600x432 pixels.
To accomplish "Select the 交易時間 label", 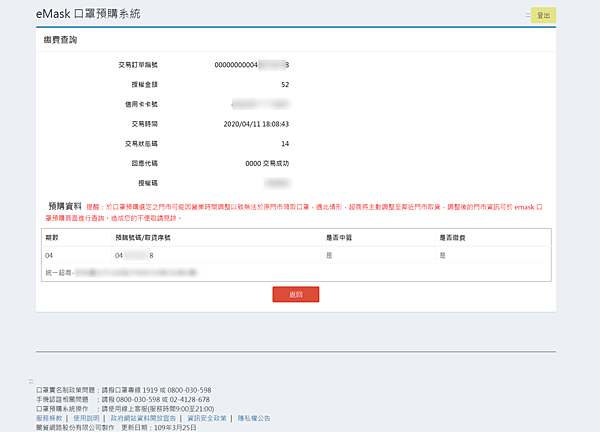I will coord(145,124).
